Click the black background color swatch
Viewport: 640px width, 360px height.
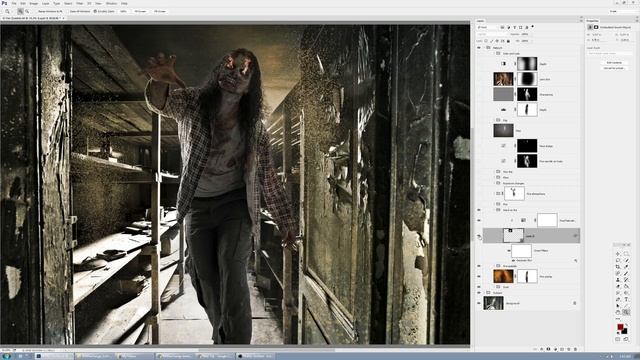point(625,331)
